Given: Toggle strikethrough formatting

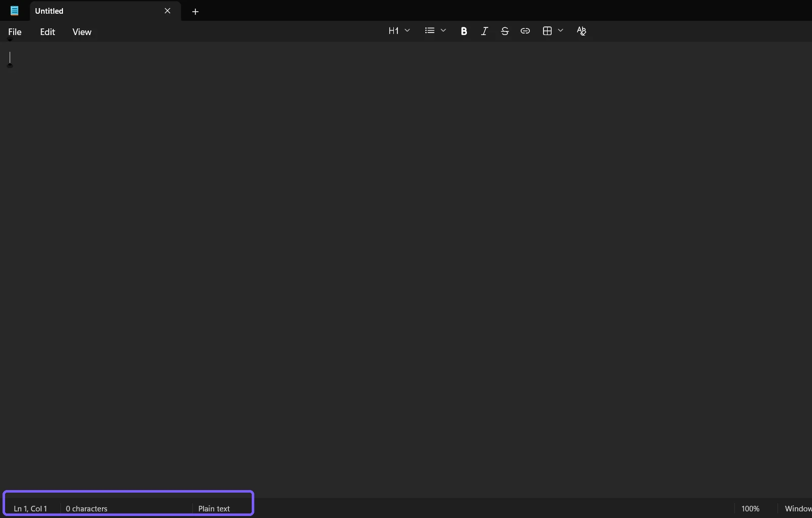Looking at the screenshot, I should pos(504,31).
